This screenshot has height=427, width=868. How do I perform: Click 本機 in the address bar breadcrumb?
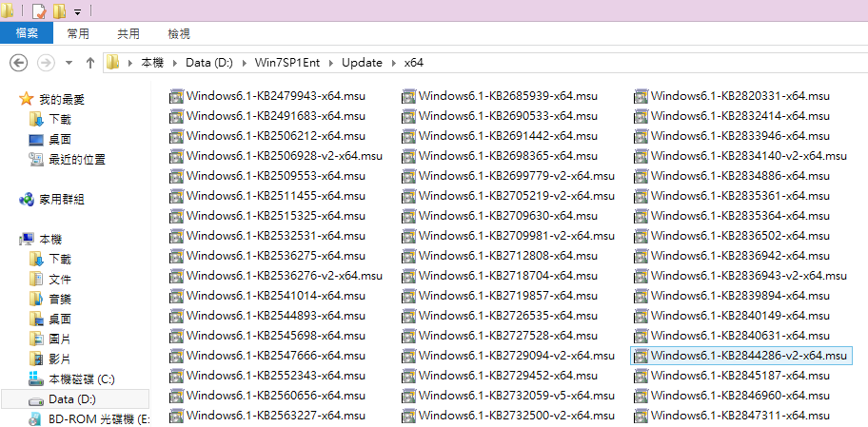tap(152, 63)
